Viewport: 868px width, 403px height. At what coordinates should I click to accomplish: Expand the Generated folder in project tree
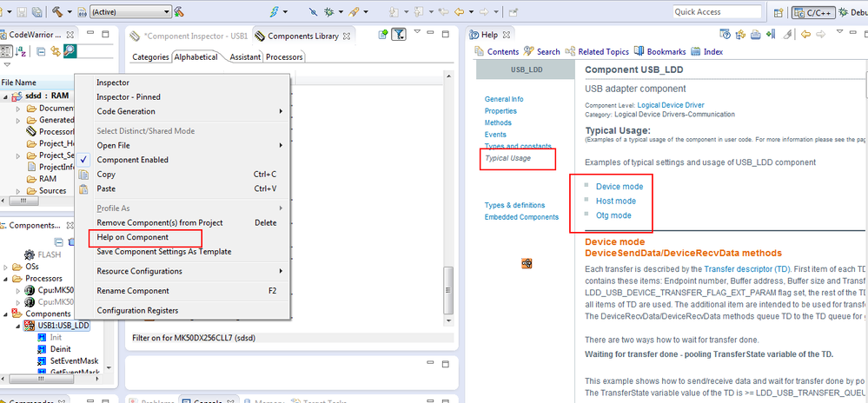18,120
